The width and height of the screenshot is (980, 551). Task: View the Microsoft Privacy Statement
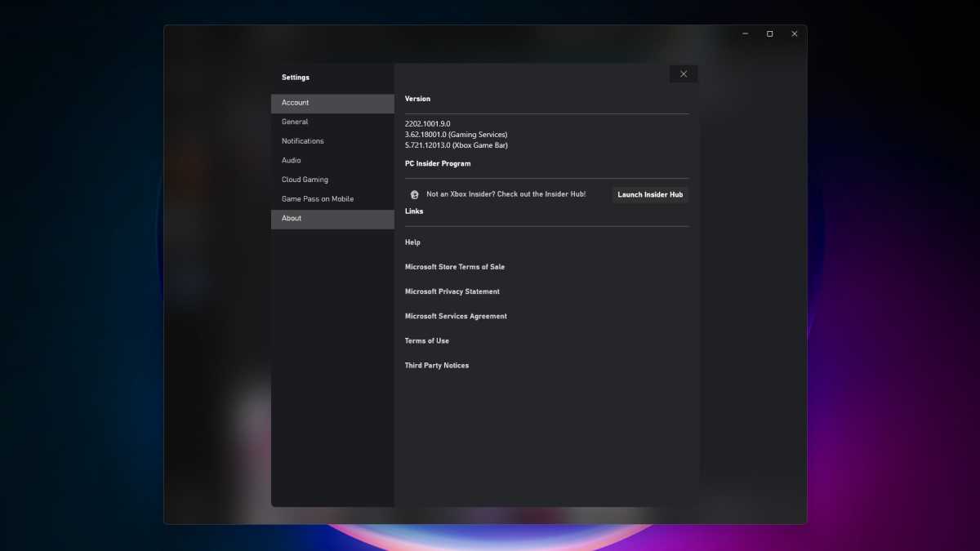coord(452,291)
